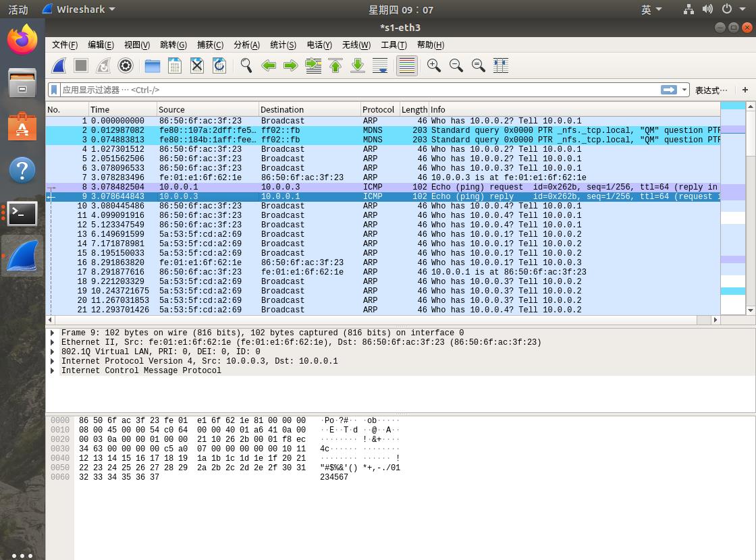Screen dimensions: 756x560
Task: Open the Files manager from dock
Action: click(22, 83)
